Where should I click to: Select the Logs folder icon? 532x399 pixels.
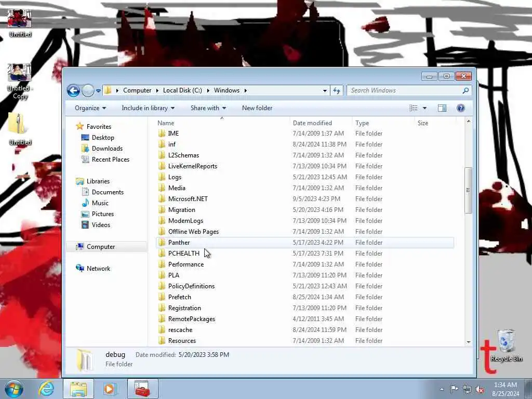pos(162,177)
